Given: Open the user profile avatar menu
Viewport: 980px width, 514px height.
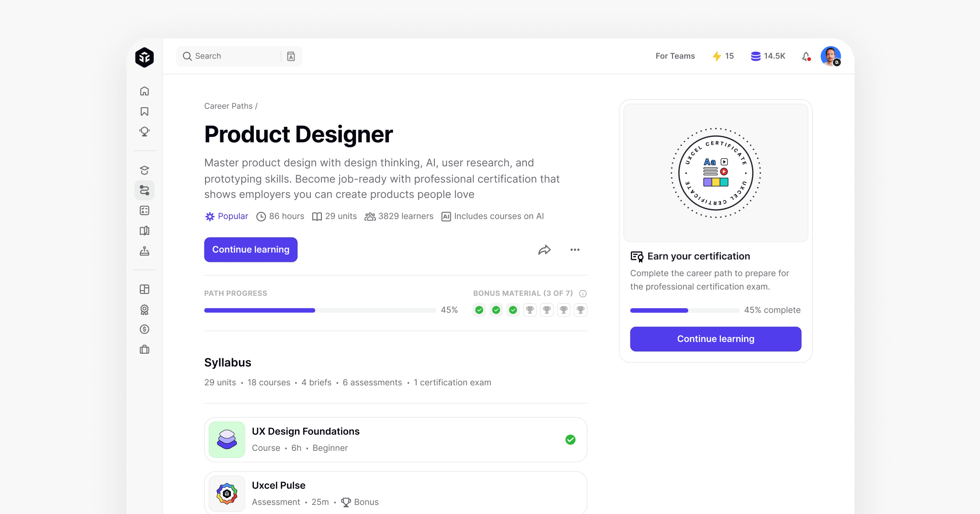Looking at the screenshot, I should pyautogui.click(x=831, y=56).
